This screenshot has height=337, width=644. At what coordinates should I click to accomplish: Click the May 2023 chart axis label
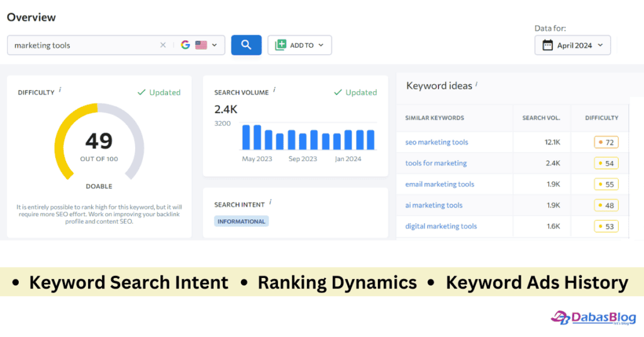pyautogui.click(x=257, y=159)
